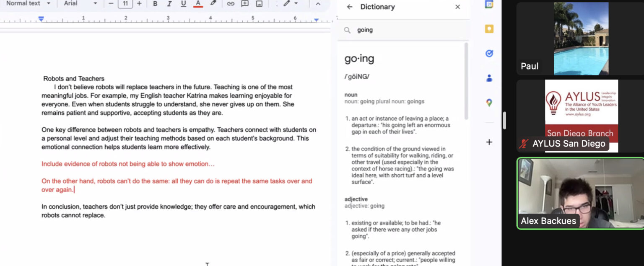
Task: Click the definition 'an act or instance of leaving'
Action: [x=401, y=125]
